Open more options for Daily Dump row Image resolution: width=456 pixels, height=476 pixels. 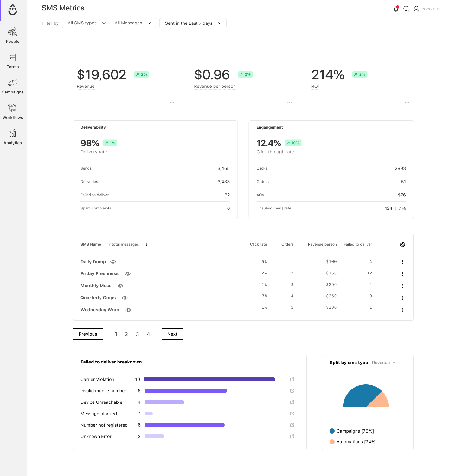tap(403, 262)
